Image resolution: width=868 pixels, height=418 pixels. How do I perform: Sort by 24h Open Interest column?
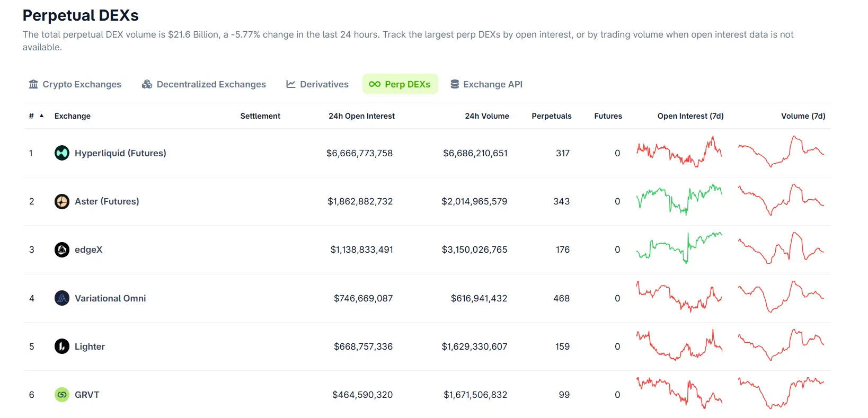click(361, 116)
